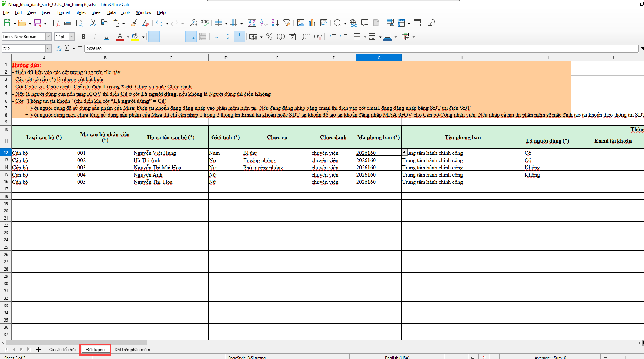
Task: Click the Increase Indent icon
Action: (x=332, y=37)
